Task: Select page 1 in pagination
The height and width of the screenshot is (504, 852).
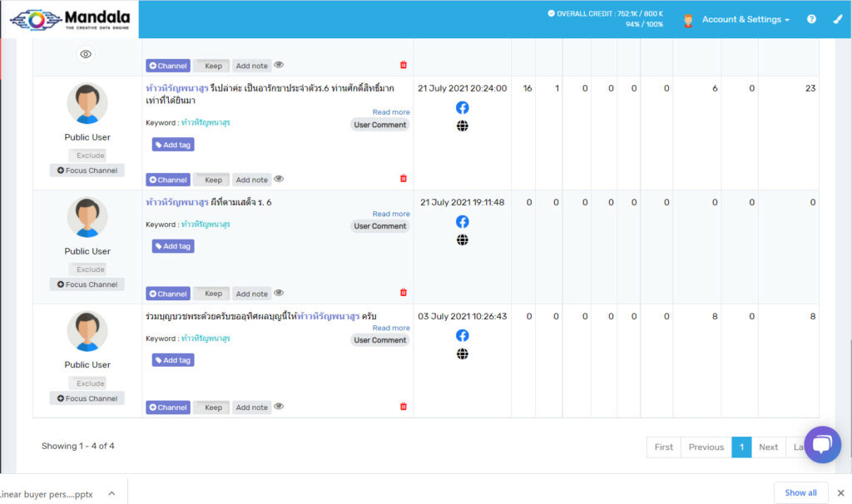Action: 741,447
